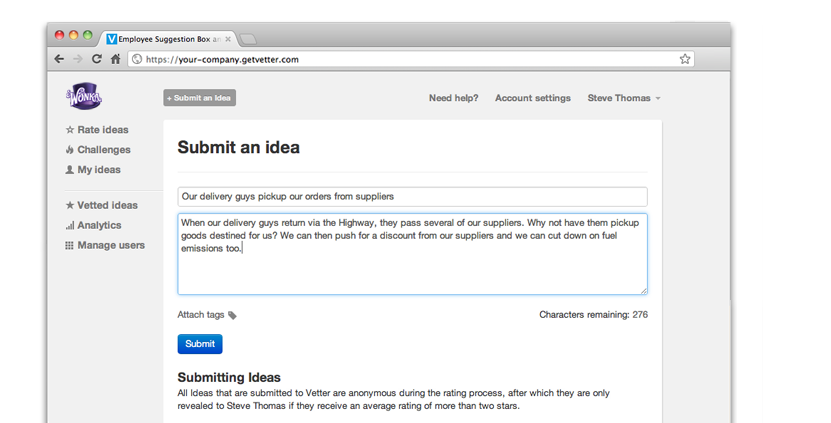Go to browser home icon
The width and height of the screenshot is (831, 423).
(116, 59)
